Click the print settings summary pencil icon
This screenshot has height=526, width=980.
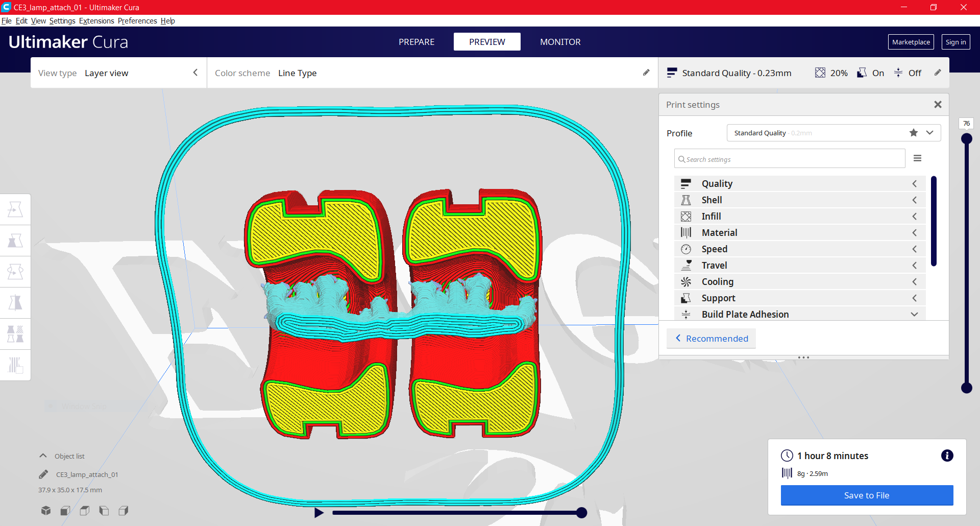938,73
